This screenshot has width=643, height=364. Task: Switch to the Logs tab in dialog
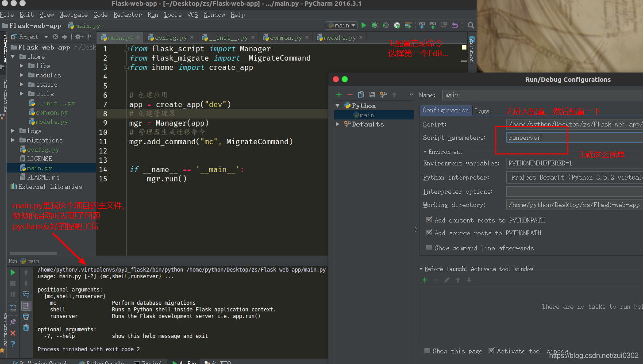tap(482, 111)
